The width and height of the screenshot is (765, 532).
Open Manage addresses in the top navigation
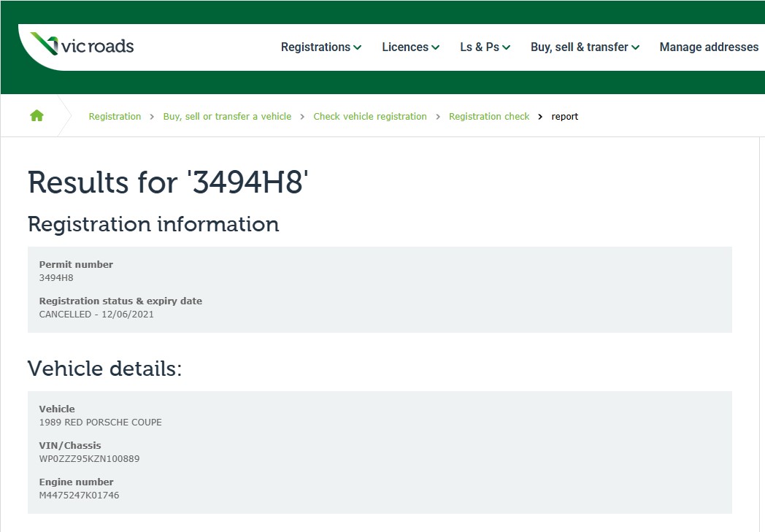point(708,47)
